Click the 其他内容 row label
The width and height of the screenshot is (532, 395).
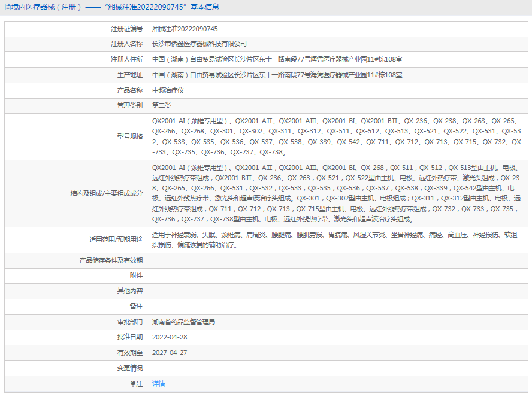click(x=130, y=291)
